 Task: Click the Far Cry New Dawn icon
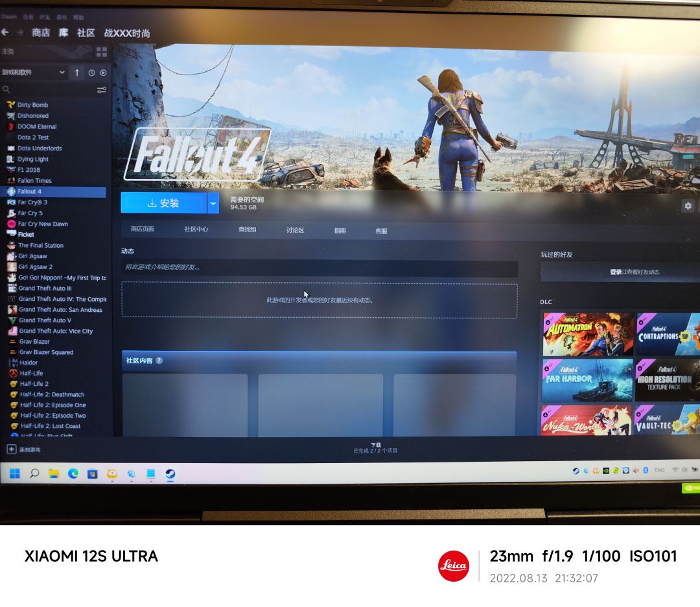(12, 224)
